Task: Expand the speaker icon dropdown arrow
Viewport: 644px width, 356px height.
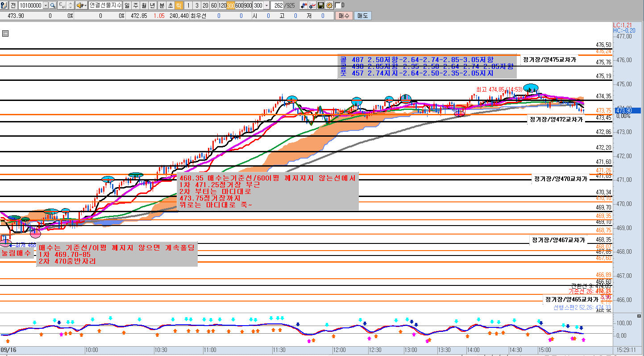Action: pyautogui.click(x=85, y=5)
